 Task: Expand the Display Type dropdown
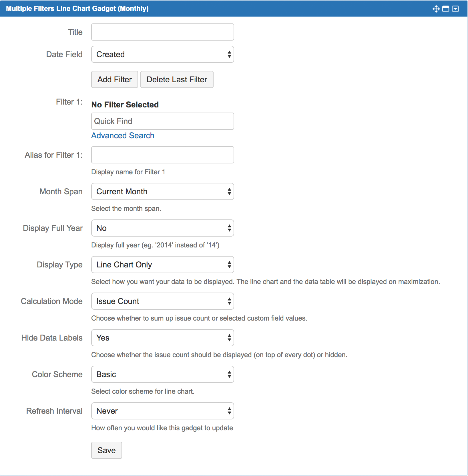coord(162,265)
